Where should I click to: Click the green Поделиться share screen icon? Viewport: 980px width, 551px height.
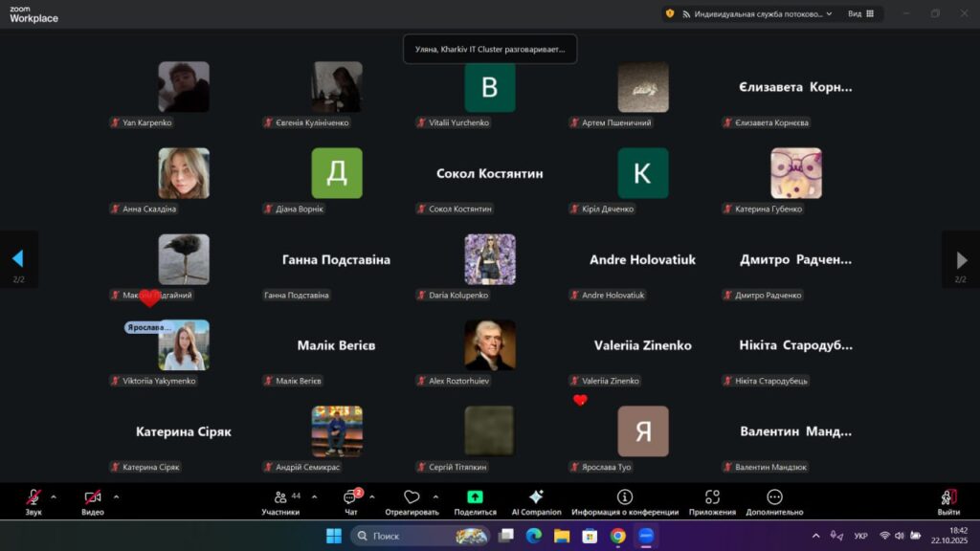click(475, 497)
